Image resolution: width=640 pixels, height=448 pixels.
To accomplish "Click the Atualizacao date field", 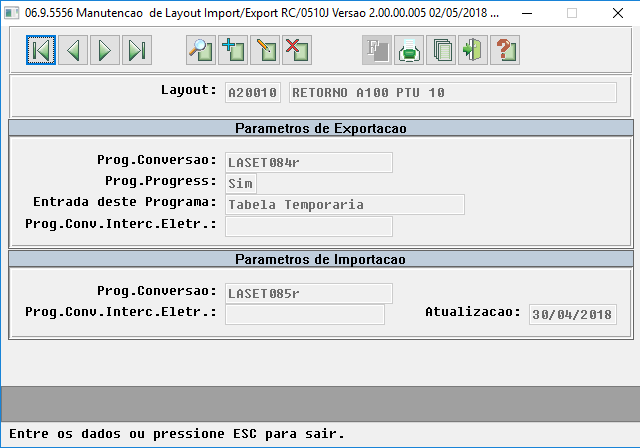I will (573, 315).
